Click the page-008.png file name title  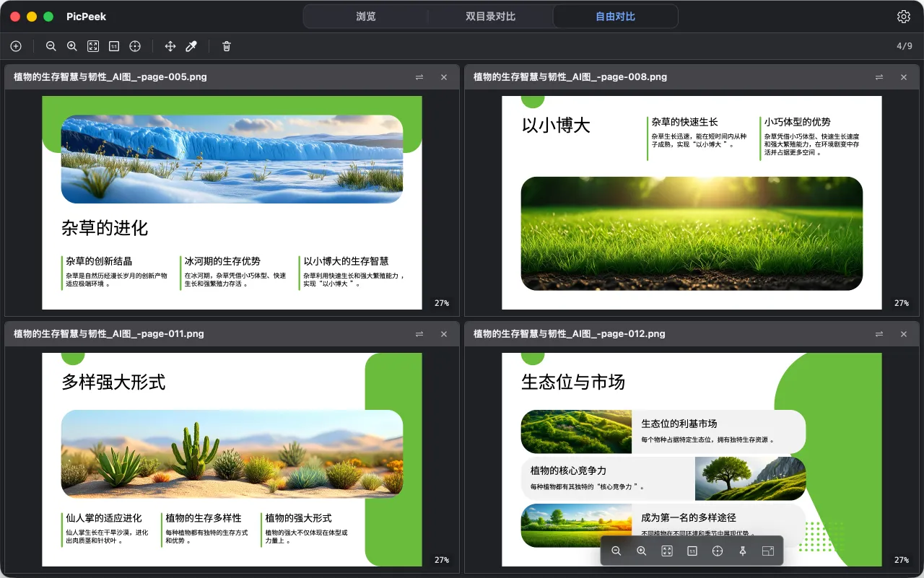(x=570, y=77)
